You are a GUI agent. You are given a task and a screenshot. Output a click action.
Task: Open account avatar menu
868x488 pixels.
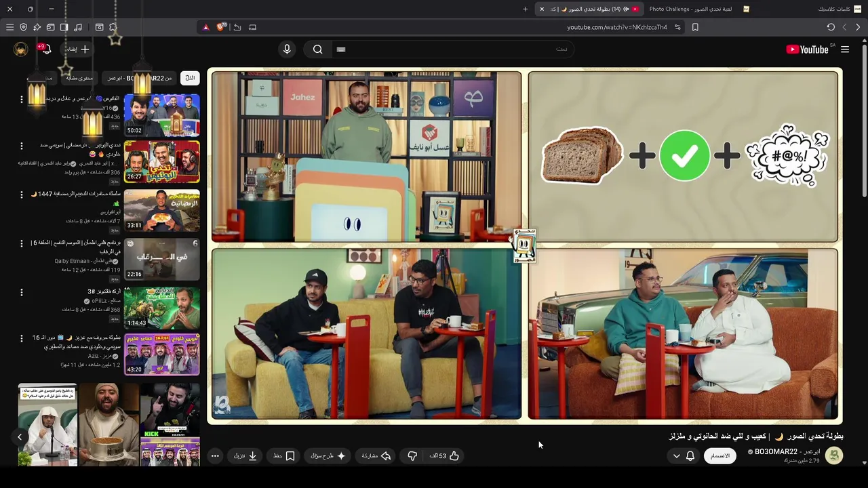click(21, 49)
